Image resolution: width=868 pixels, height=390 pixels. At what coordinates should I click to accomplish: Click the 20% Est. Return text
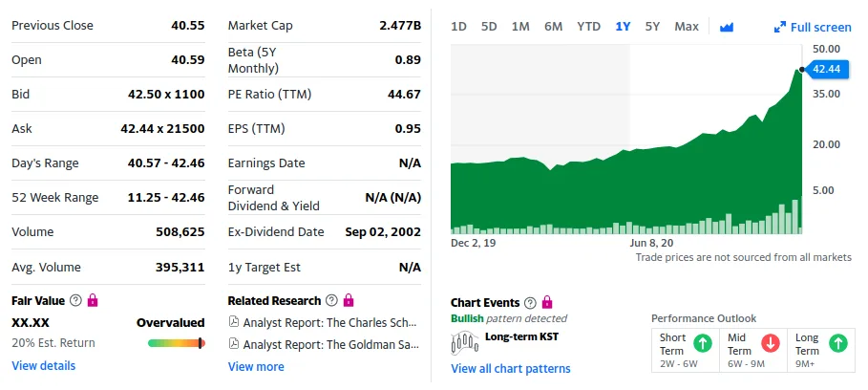53,343
